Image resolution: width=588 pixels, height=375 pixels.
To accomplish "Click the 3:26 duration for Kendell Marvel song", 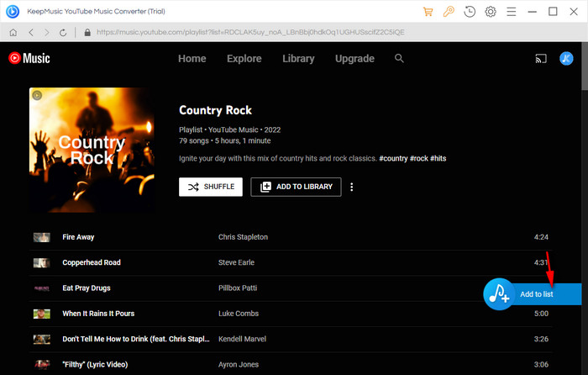I will pos(541,340).
